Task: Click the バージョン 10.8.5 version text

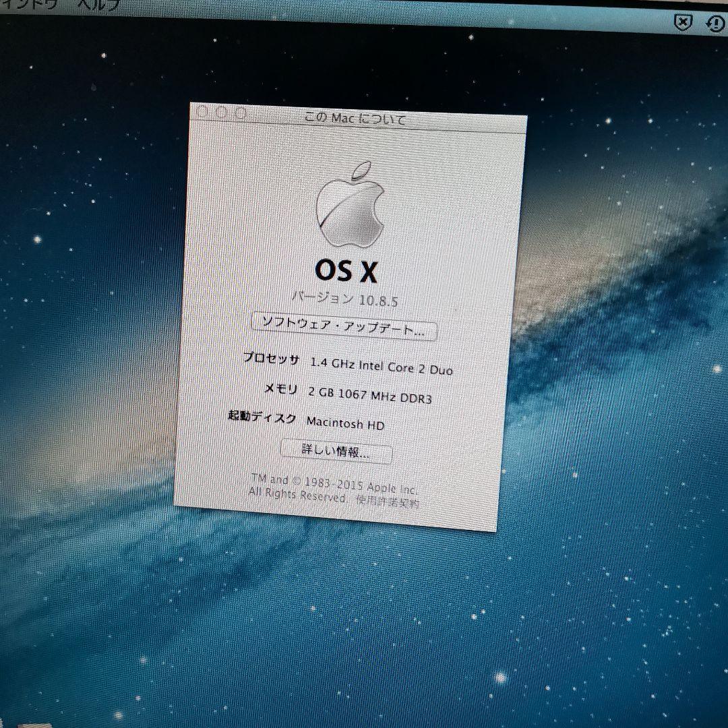Action: point(344,299)
